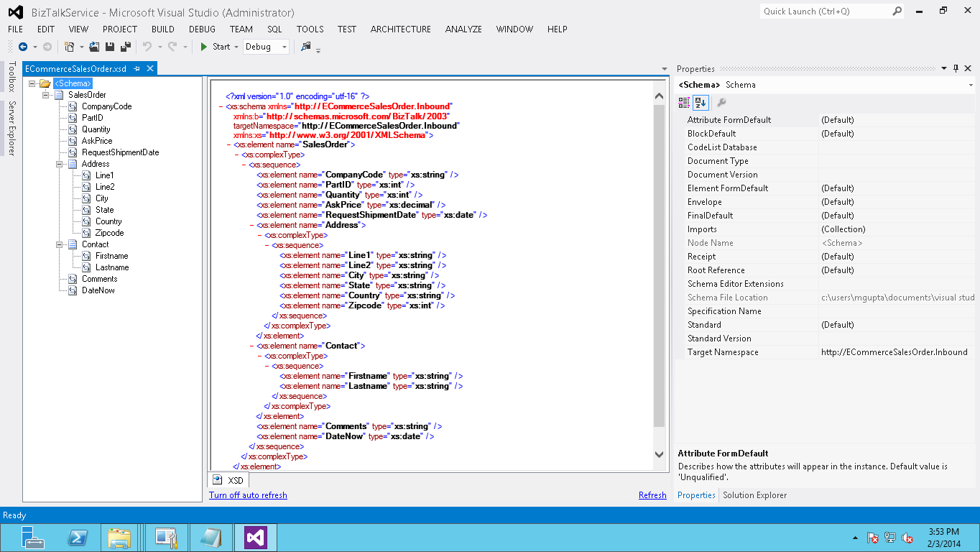Click the Undo arrow icon
The height and width of the screenshot is (552, 980).
coord(147,47)
